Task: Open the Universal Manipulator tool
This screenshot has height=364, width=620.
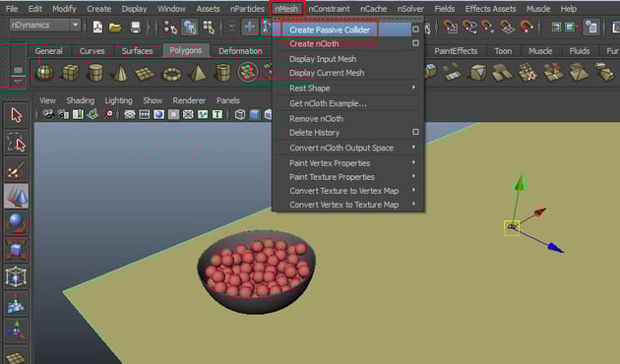Action: 16,276
